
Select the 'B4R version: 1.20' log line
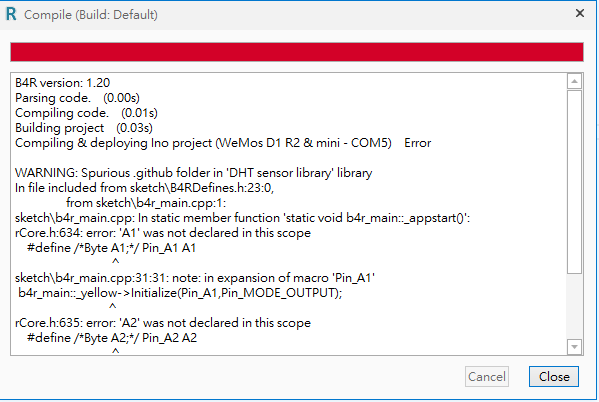[x=62, y=83]
